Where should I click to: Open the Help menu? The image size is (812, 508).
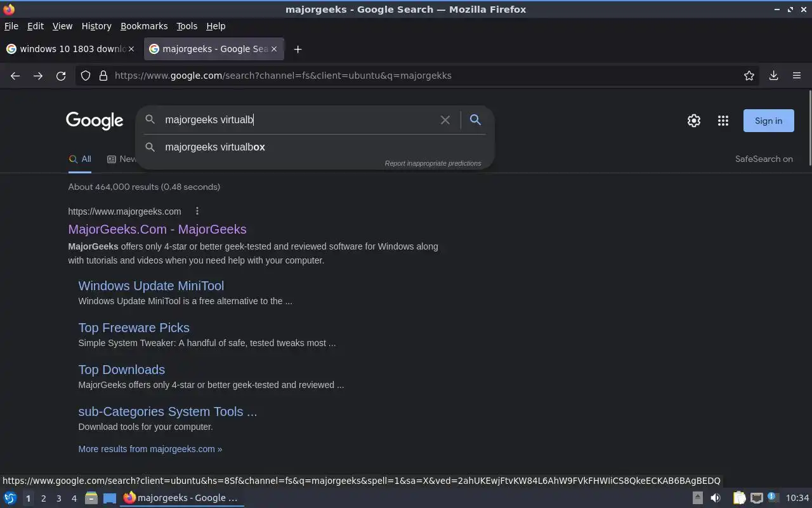[x=216, y=26]
